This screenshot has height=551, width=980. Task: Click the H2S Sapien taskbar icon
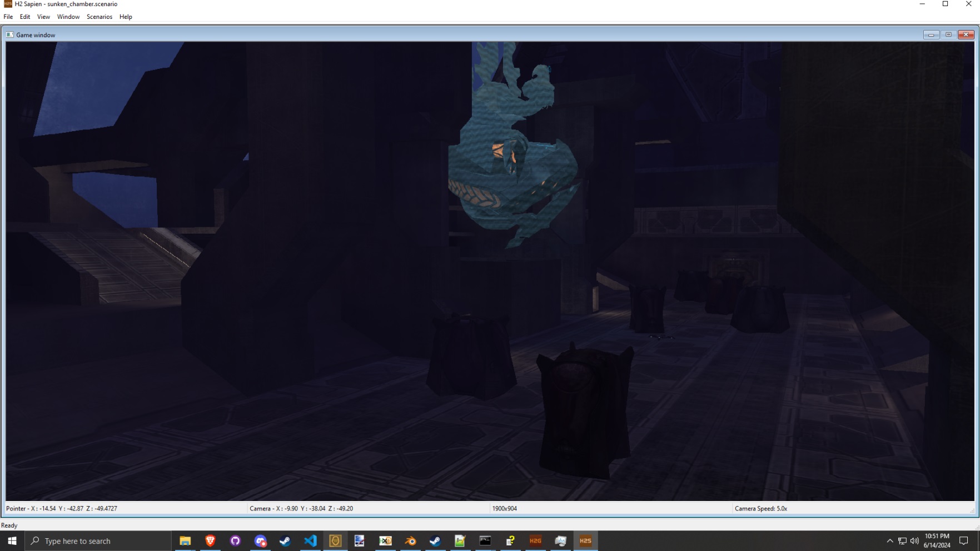(x=585, y=540)
